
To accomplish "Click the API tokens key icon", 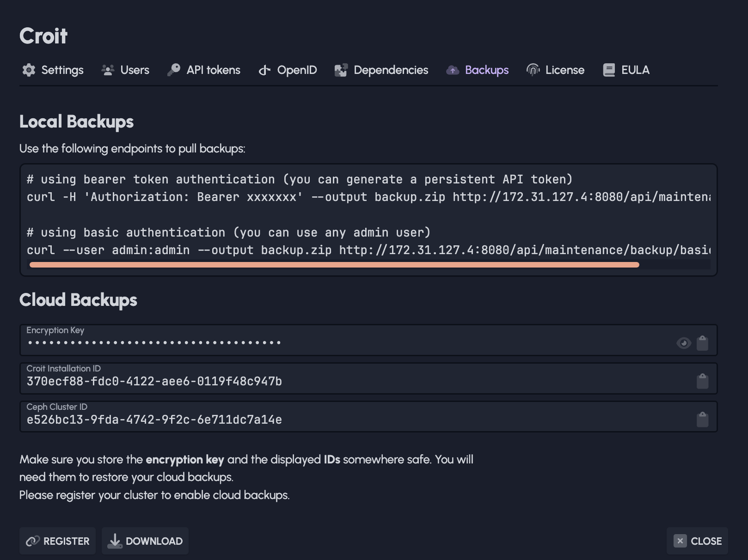I will point(174,70).
